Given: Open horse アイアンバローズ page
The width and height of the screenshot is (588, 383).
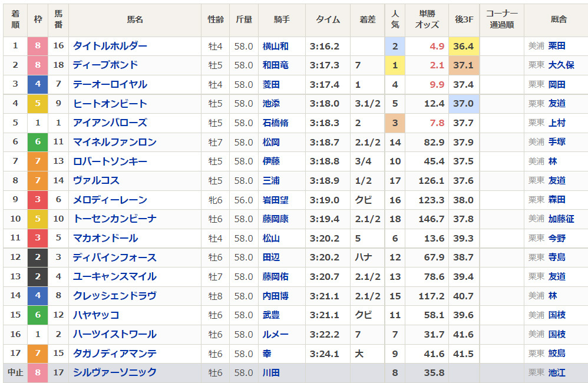Looking at the screenshot, I should pyautogui.click(x=110, y=123).
